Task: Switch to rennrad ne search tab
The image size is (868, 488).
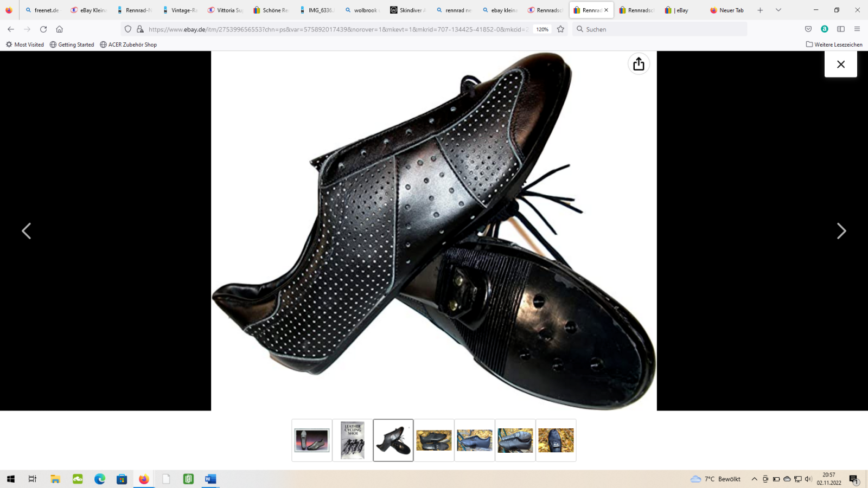Action: pos(454,10)
